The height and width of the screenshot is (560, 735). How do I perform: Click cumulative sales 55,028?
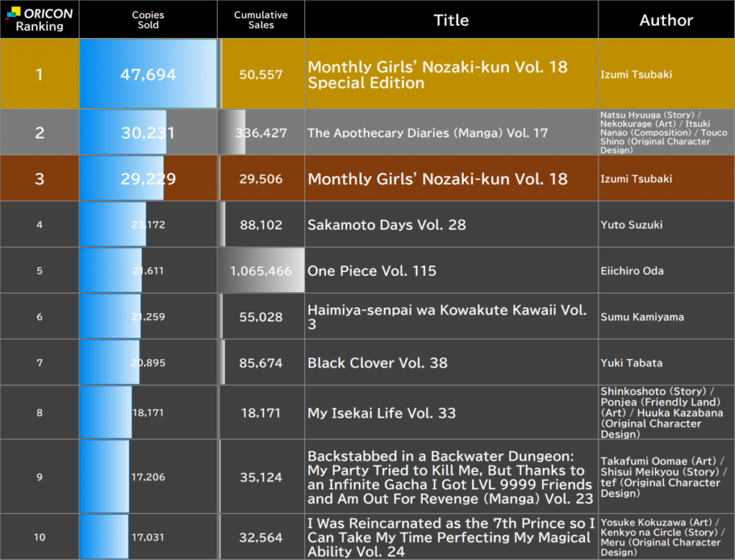coord(261,317)
